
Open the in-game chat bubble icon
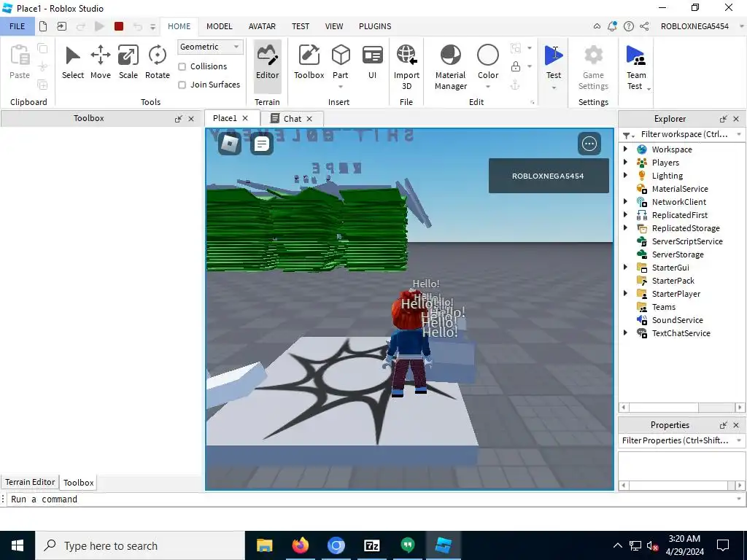tap(262, 144)
